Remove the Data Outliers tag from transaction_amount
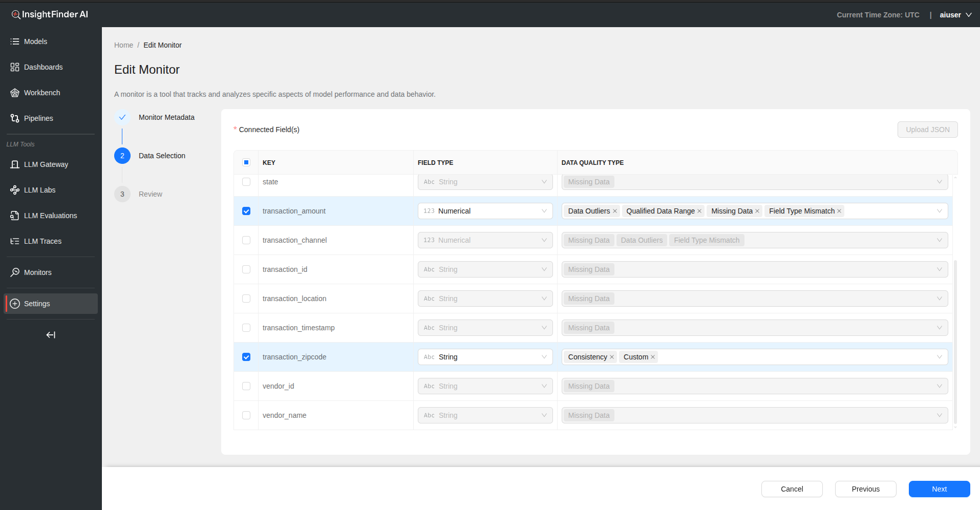The image size is (980, 510). pos(615,211)
